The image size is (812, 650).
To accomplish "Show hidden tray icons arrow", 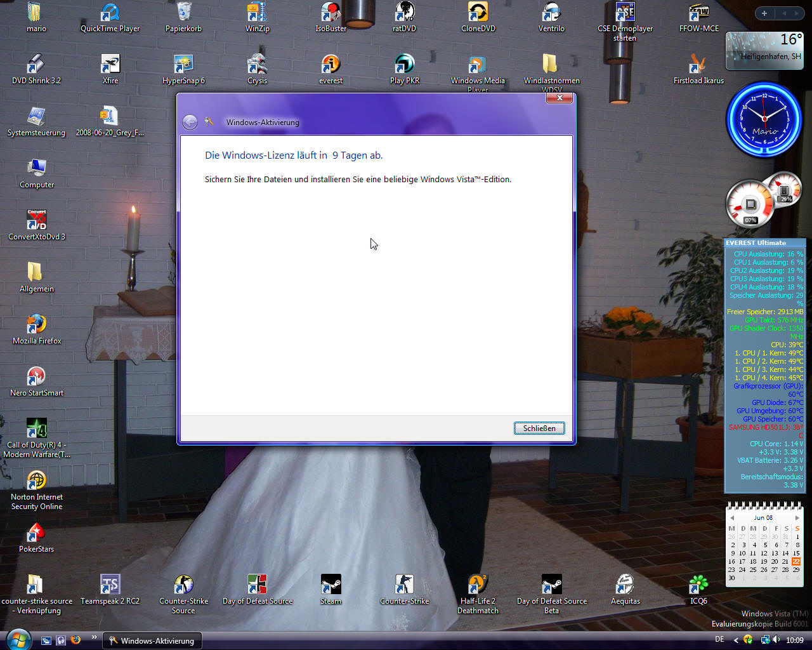I will tap(736, 640).
